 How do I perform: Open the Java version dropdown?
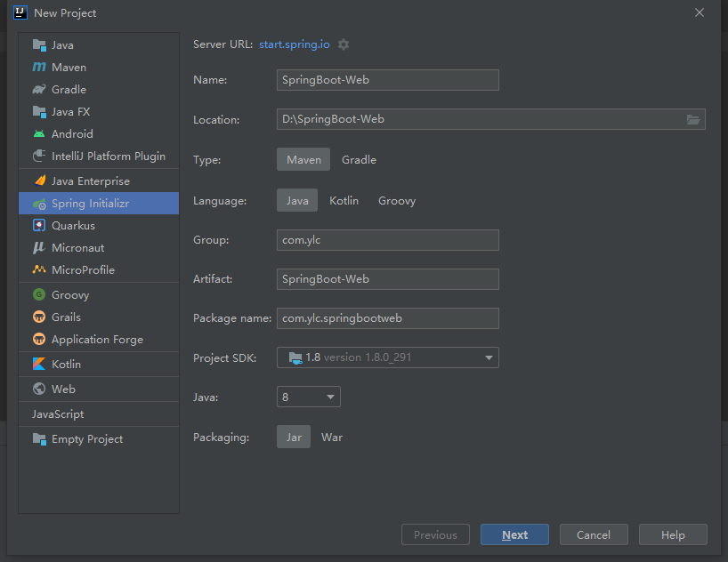(309, 397)
